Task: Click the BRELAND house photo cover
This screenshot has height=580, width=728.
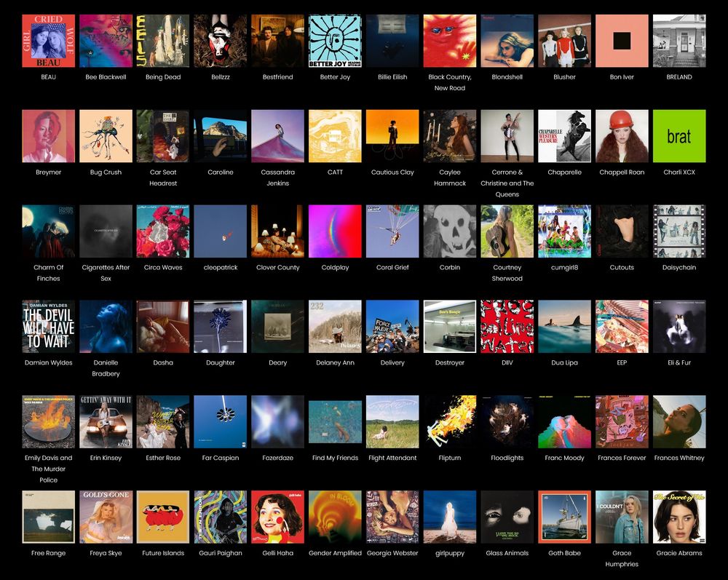Action: click(679, 41)
